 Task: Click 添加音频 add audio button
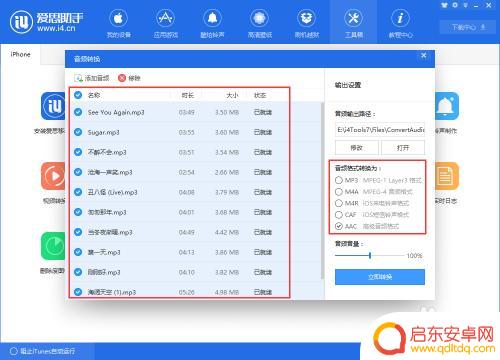(x=92, y=78)
